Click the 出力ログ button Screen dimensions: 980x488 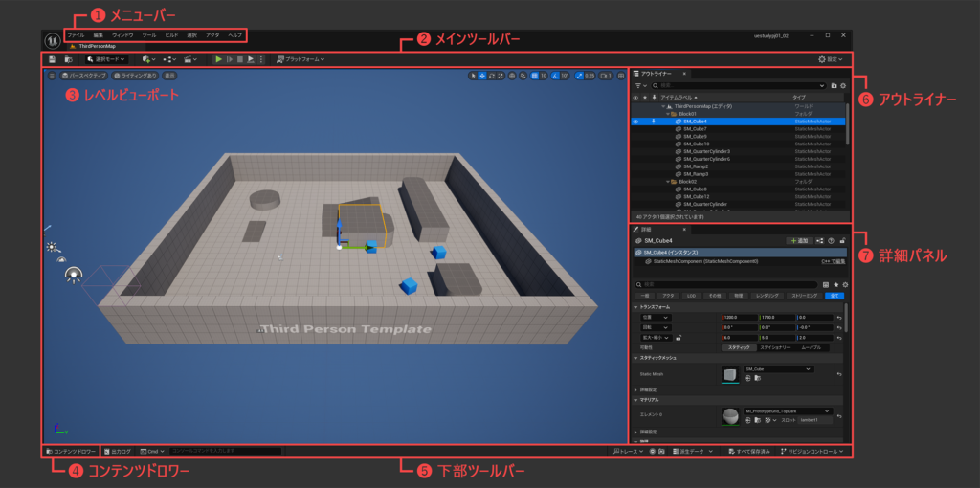tap(118, 451)
